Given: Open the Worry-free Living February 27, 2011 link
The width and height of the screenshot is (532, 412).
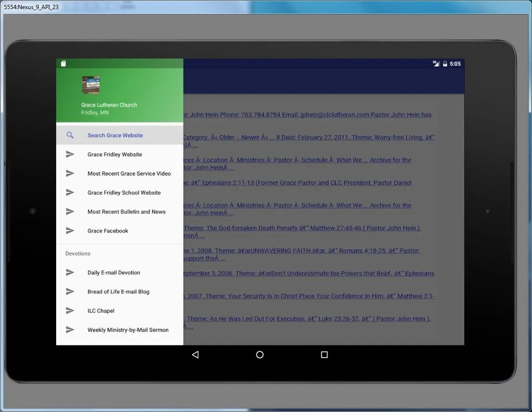Looking at the screenshot, I should [309, 141].
